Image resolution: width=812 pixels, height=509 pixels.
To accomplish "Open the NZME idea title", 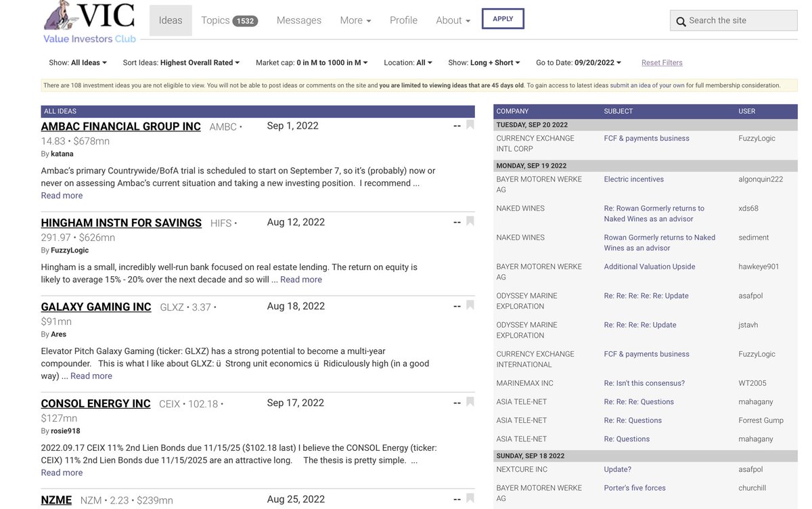I will (x=56, y=500).
